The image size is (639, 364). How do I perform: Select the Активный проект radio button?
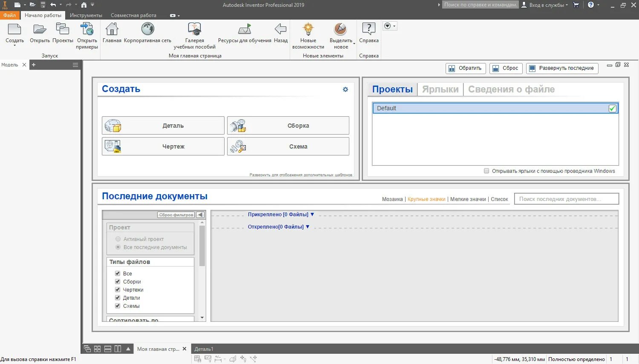point(118,239)
